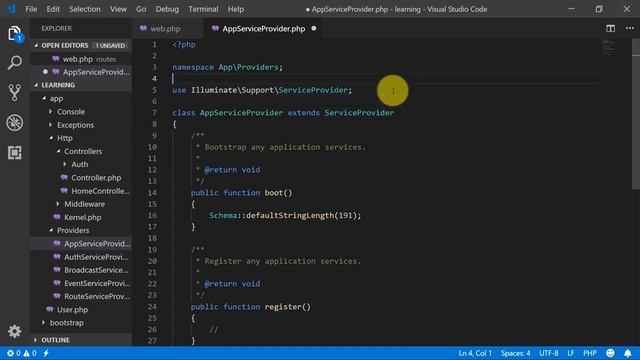The image size is (640, 360).
Task: Click the feedback smiley icon
Action: (610, 353)
